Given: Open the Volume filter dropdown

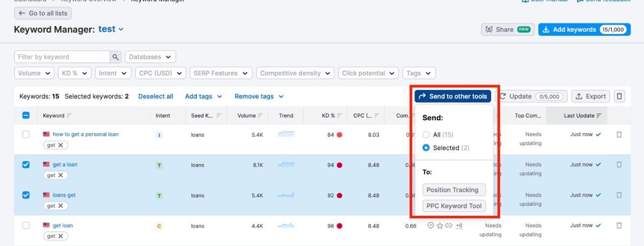Looking at the screenshot, I should tap(34, 73).
